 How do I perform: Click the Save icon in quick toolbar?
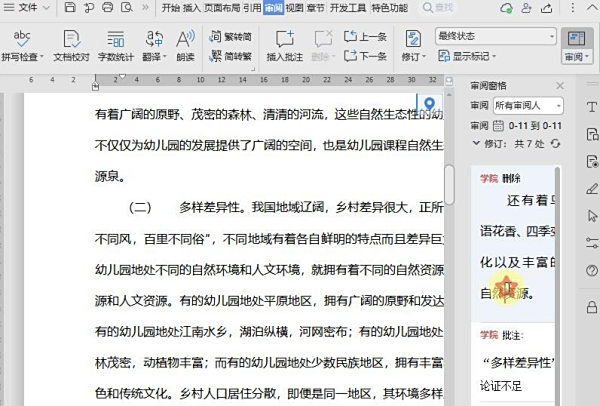[69, 7]
